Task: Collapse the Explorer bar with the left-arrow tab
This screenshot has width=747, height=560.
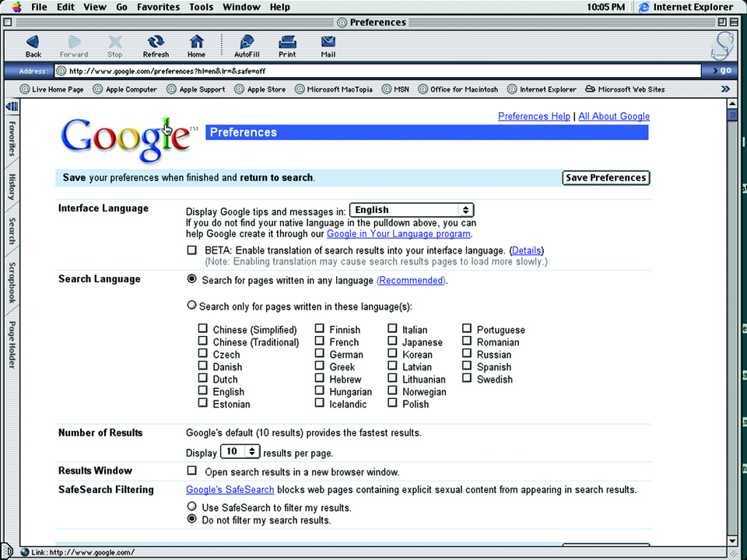Action: tap(12, 107)
